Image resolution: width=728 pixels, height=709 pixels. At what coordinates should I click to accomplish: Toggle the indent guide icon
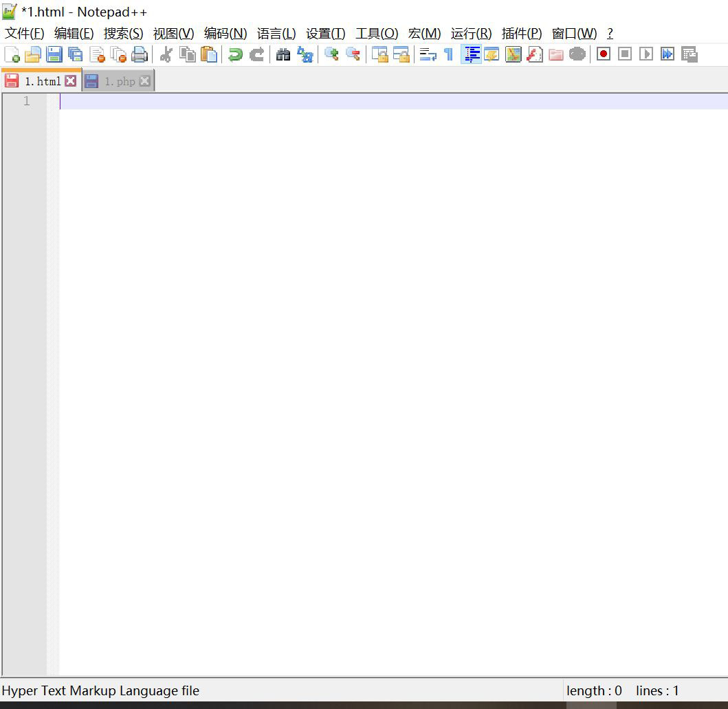(x=471, y=55)
